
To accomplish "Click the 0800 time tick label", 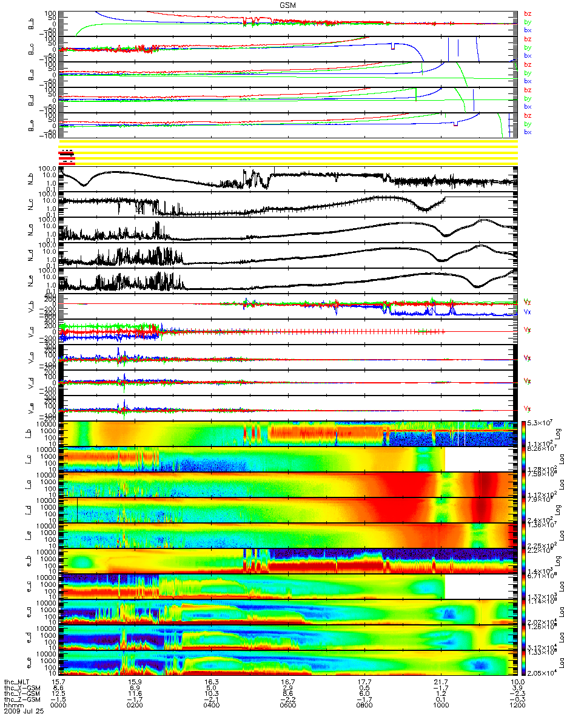I will [364, 704].
